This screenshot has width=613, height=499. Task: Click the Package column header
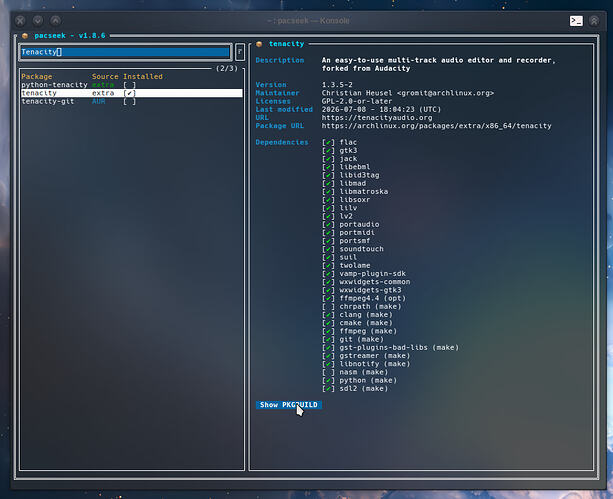click(37, 77)
